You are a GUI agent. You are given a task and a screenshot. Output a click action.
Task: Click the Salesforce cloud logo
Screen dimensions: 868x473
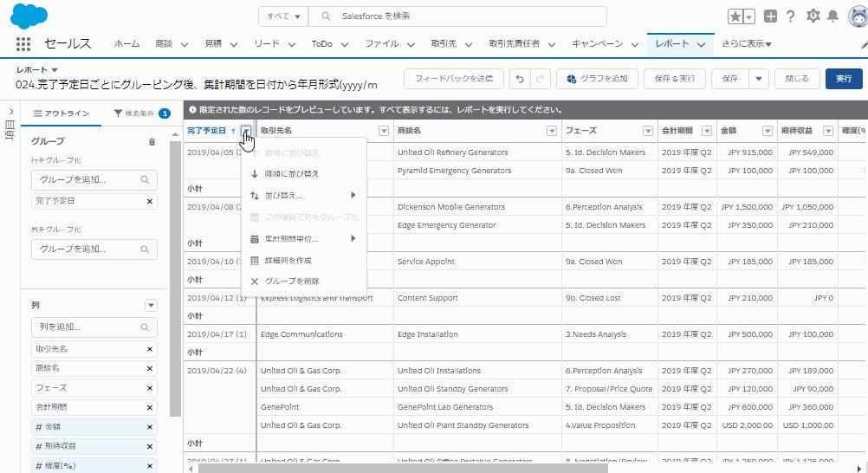tap(29, 16)
